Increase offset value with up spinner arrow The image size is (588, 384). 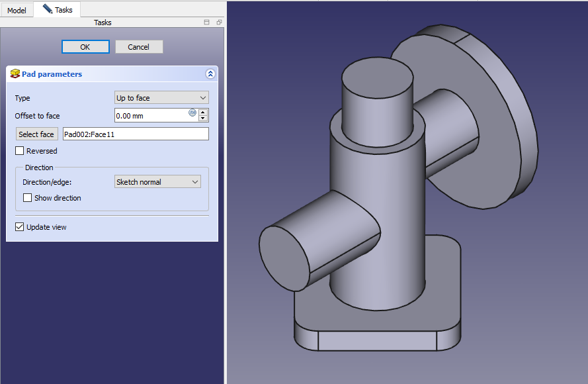pyautogui.click(x=203, y=112)
